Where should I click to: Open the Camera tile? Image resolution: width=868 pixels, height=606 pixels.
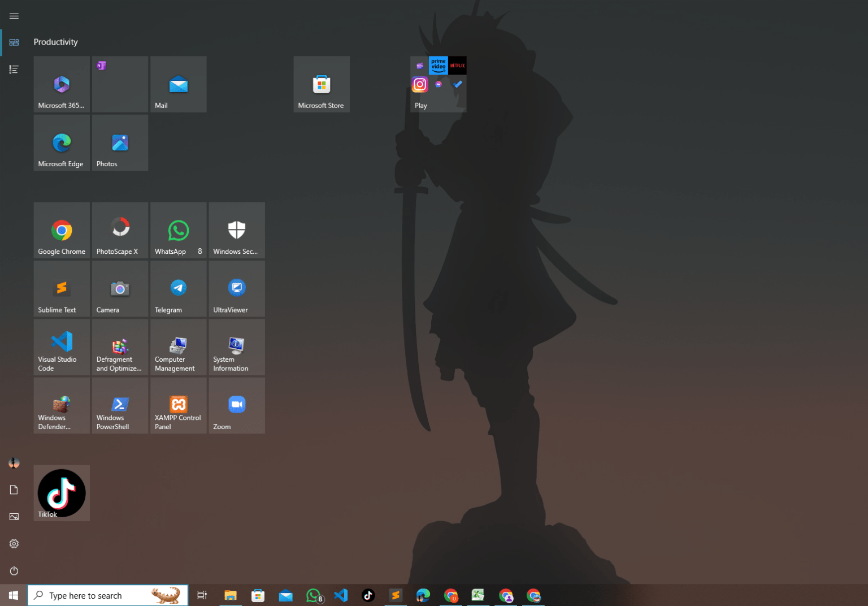click(119, 288)
